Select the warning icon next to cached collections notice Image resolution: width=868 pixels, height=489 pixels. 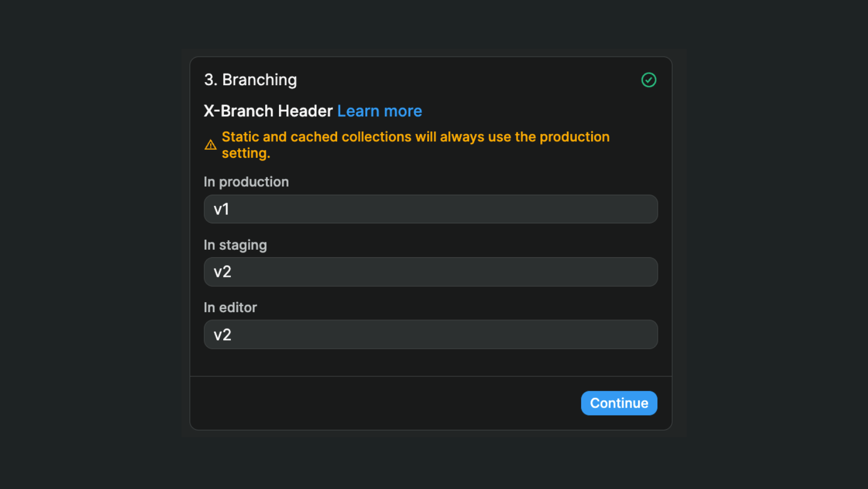pos(210,144)
